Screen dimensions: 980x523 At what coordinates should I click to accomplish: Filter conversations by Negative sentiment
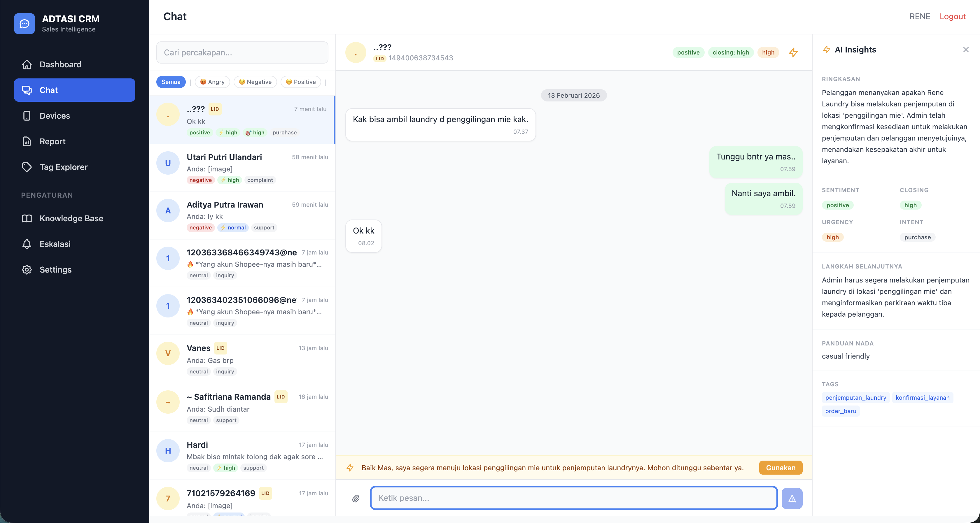[x=255, y=82]
